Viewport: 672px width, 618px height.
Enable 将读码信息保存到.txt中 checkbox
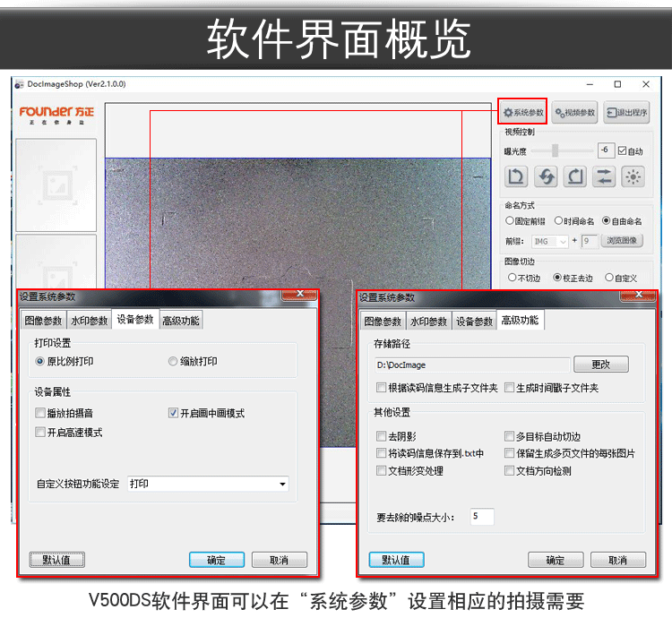(381, 453)
